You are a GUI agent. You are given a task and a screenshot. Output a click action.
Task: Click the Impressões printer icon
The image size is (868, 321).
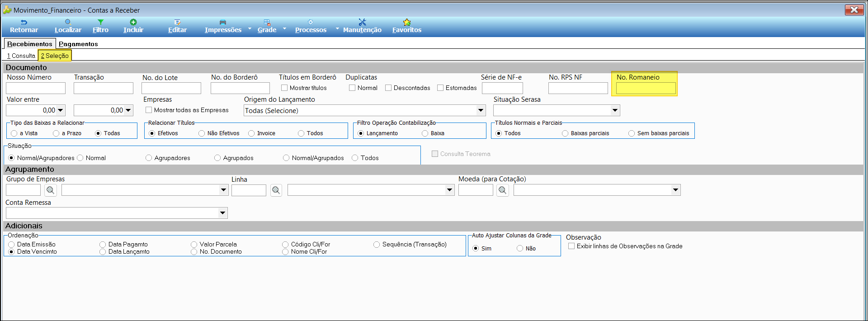click(222, 22)
